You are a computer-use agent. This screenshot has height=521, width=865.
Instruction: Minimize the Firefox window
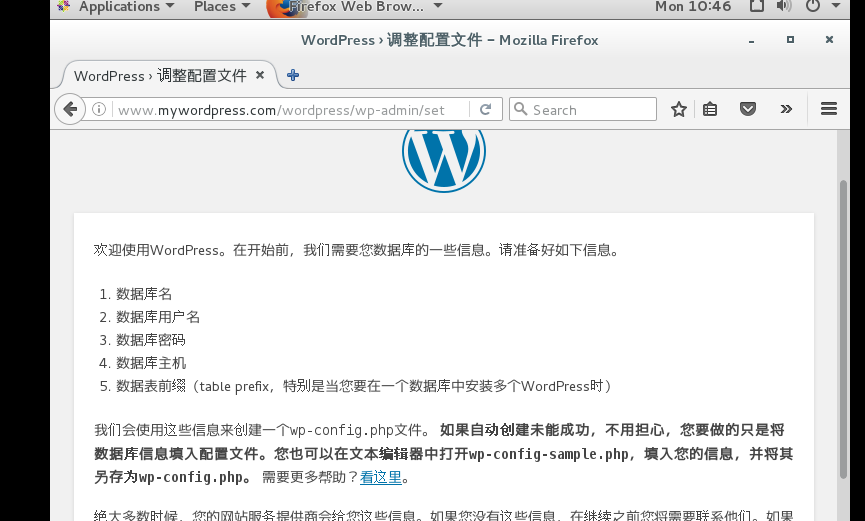(751, 40)
